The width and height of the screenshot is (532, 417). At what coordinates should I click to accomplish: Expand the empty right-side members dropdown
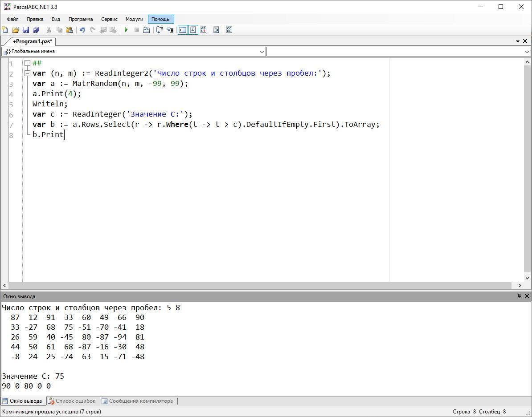click(527, 52)
